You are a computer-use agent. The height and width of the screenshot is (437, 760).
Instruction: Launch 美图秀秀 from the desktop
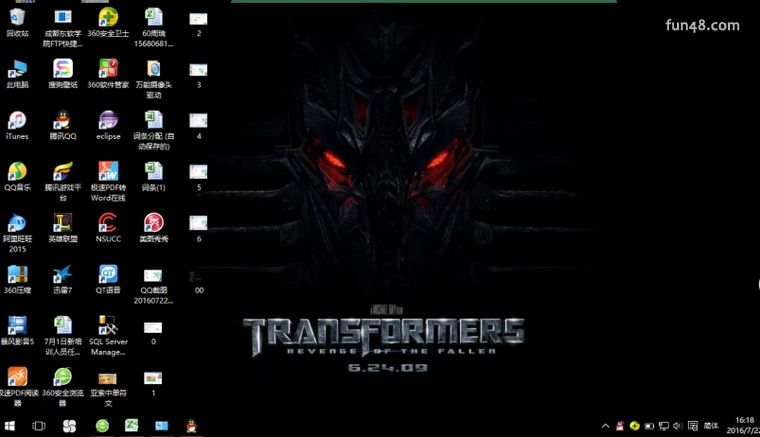[154, 223]
